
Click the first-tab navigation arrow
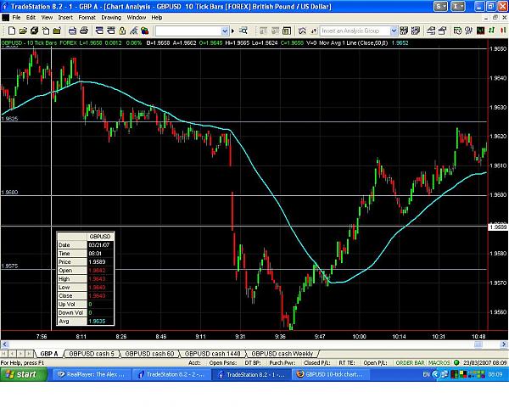click(x=4, y=354)
